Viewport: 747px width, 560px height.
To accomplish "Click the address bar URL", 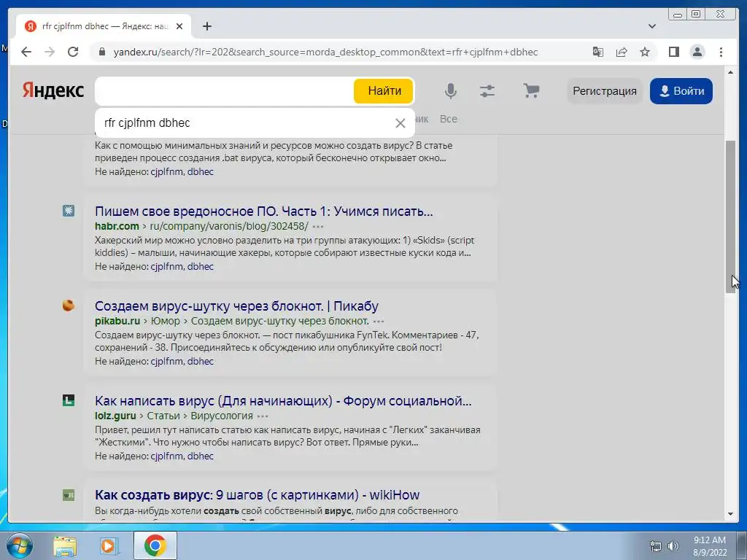I will tap(325, 52).
